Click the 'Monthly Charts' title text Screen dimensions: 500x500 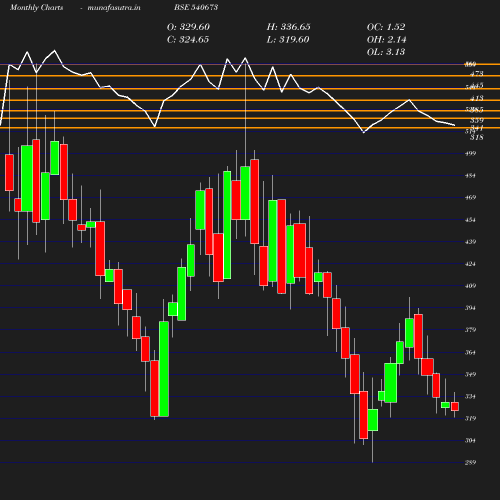(x=37, y=7)
